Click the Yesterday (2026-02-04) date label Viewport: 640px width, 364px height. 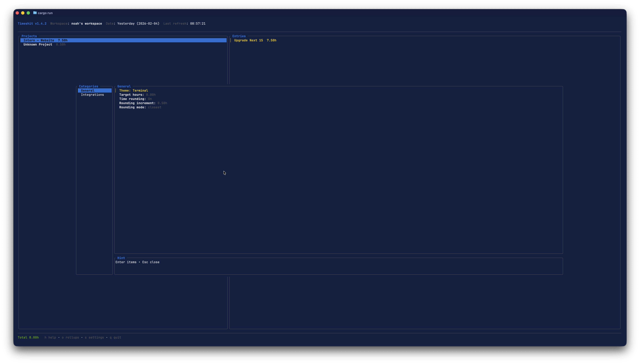138,24
